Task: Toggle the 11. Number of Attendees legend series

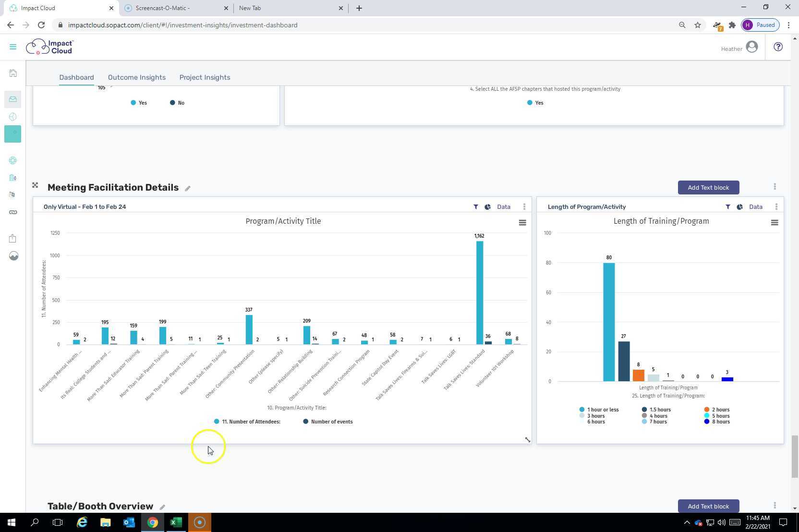Action: coord(247,422)
